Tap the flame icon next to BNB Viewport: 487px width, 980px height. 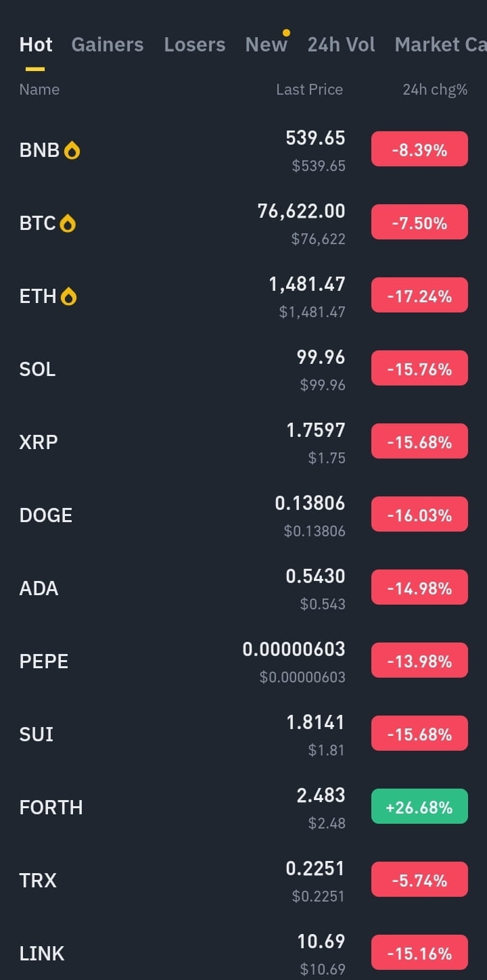(x=72, y=150)
